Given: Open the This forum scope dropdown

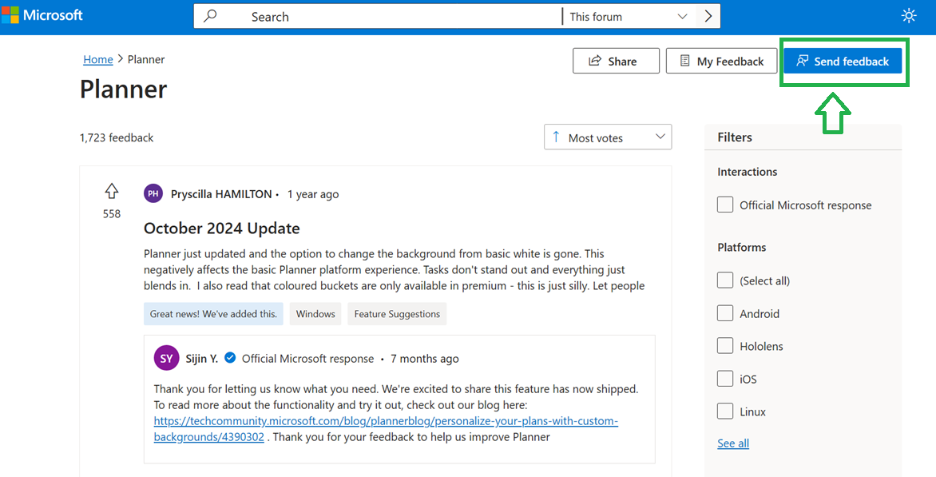Looking at the screenshot, I should click(x=629, y=17).
